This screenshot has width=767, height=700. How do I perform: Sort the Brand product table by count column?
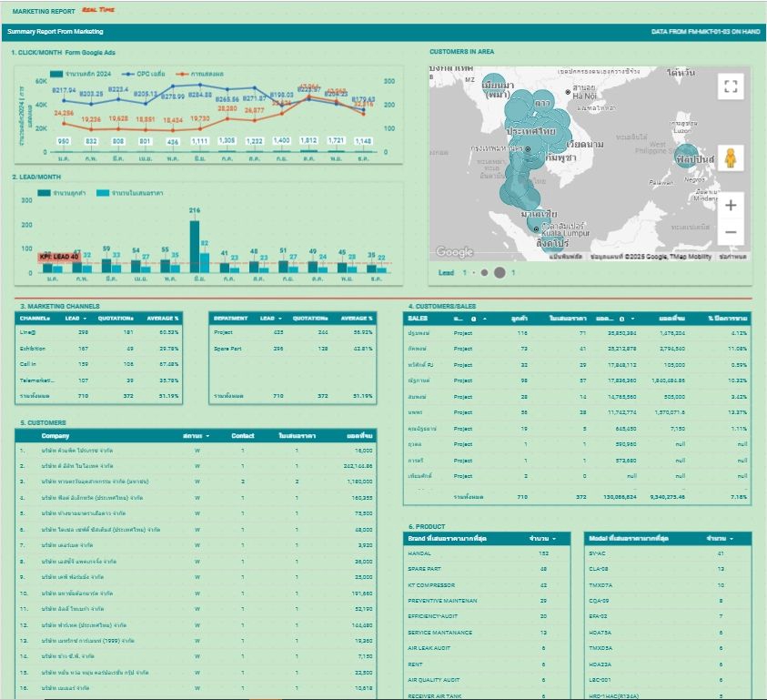pos(553,539)
